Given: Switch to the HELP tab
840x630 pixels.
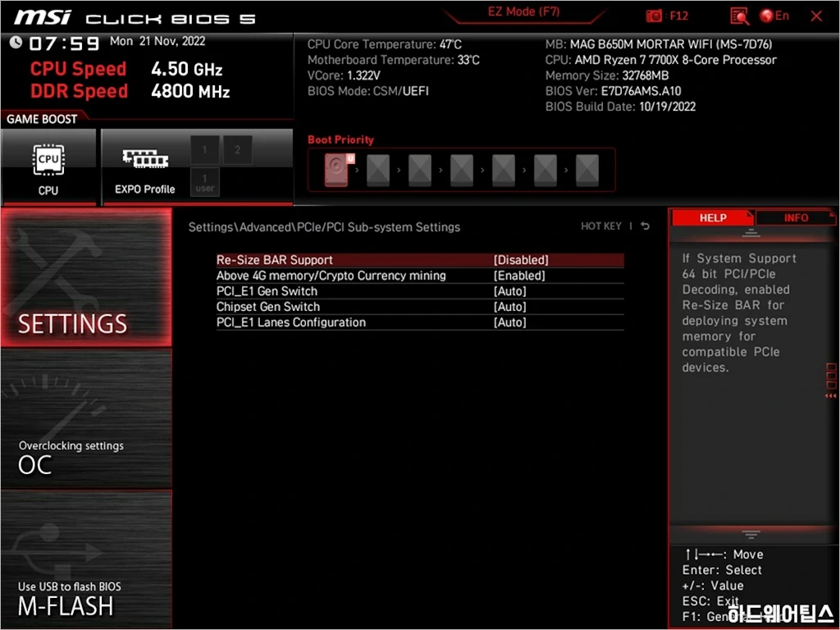Looking at the screenshot, I should pyautogui.click(x=713, y=218).
